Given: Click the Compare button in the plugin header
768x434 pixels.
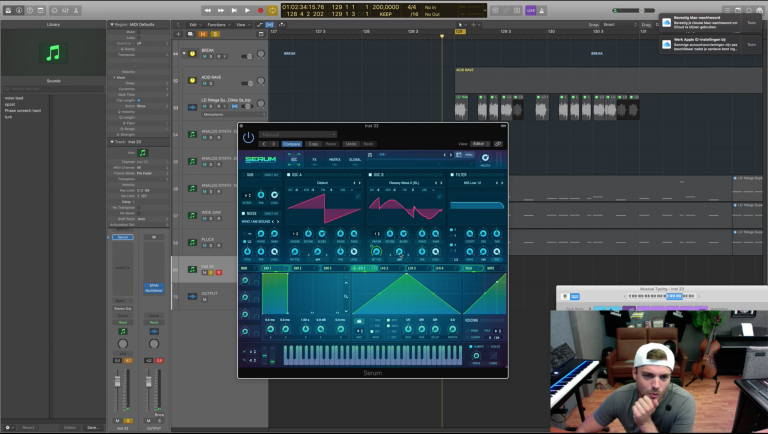Looking at the screenshot, I should click(x=291, y=144).
